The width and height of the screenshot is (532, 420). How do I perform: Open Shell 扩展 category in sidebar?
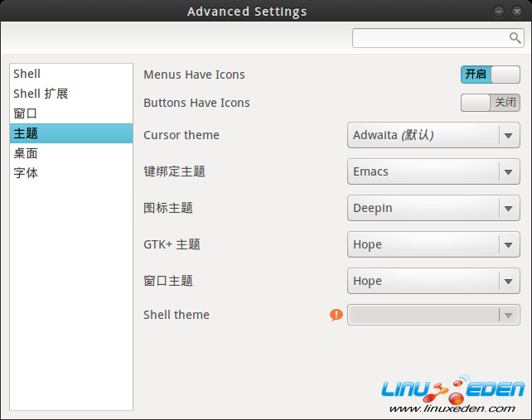click(x=41, y=94)
